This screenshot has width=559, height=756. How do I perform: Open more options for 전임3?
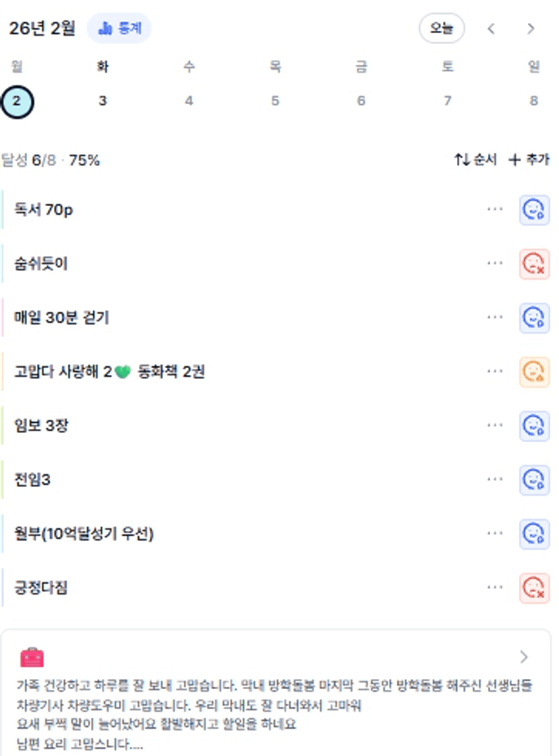coord(495,480)
